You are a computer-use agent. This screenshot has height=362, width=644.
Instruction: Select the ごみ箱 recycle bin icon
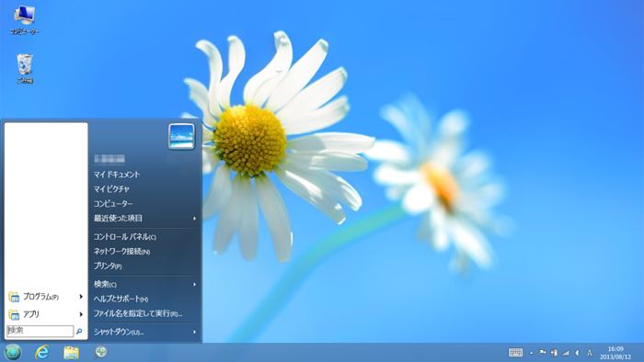[25, 69]
